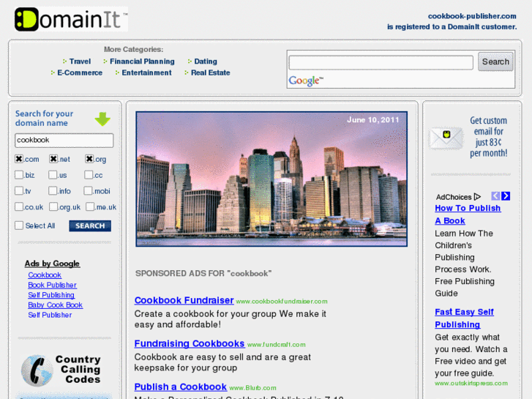Check the .tv checkbox
Image resolution: width=532 pixels, height=399 pixels.
(x=19, y=190)
